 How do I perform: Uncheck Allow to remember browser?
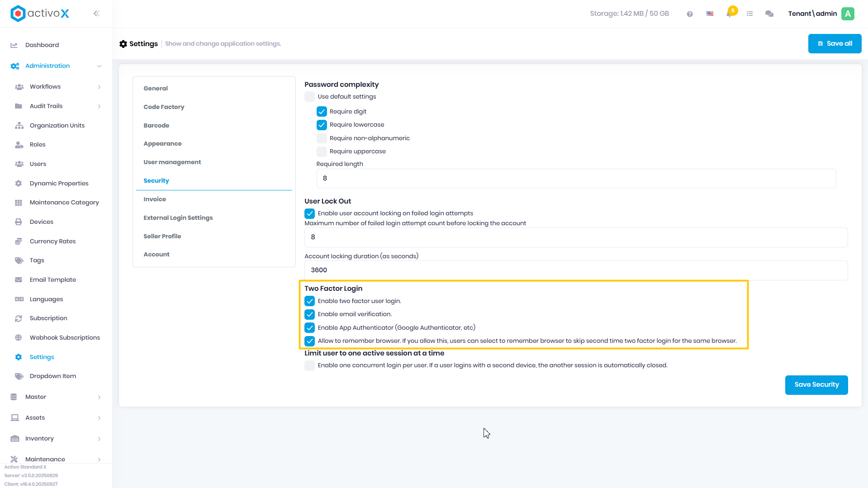pos(309,341)
